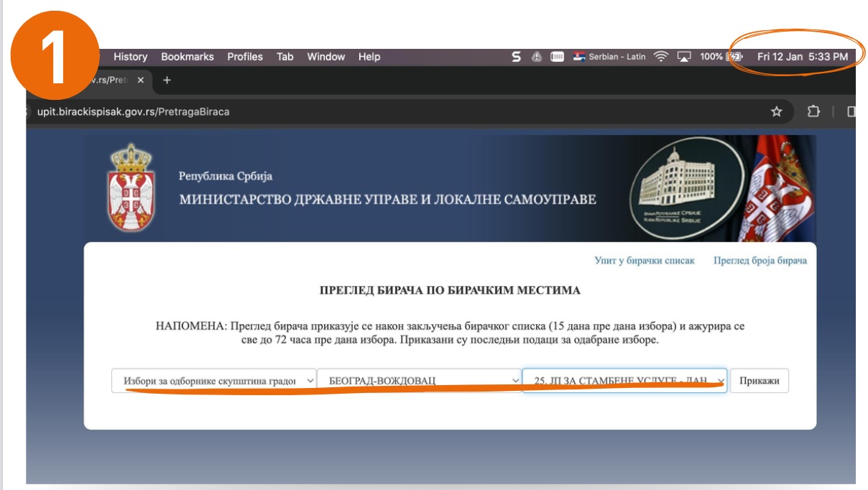
Task: Bookmark this page with star icon
Action: pos(776,111)
